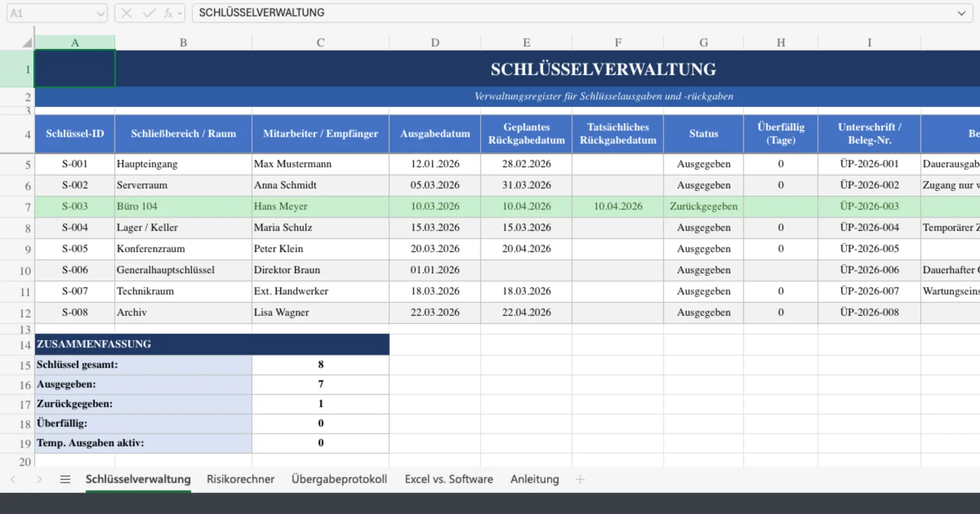980x514 pixels.
Task: Click the Geplantes Rückgabedatum heading cell
Action: click(x=526, y=133)
